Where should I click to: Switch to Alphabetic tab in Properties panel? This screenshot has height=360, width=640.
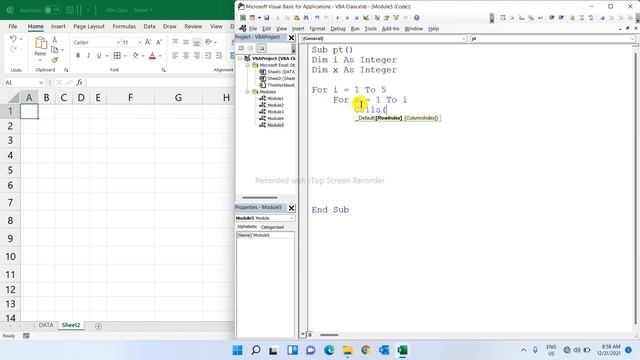click(247, 227)
